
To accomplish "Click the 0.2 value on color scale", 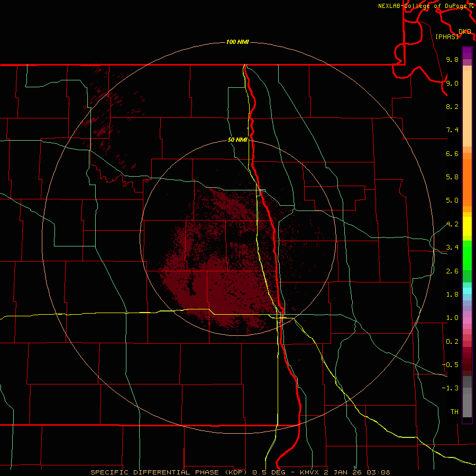I will click(452, 342).
